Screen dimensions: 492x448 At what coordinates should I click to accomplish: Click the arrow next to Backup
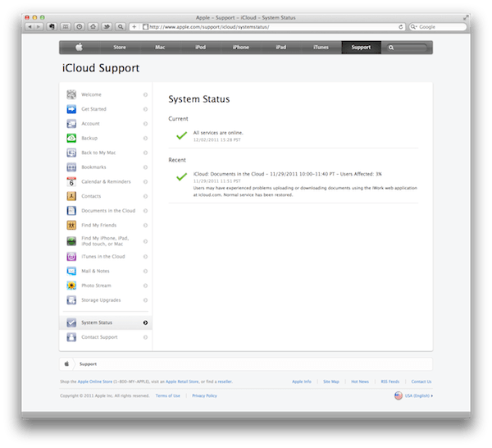point(145,138)
